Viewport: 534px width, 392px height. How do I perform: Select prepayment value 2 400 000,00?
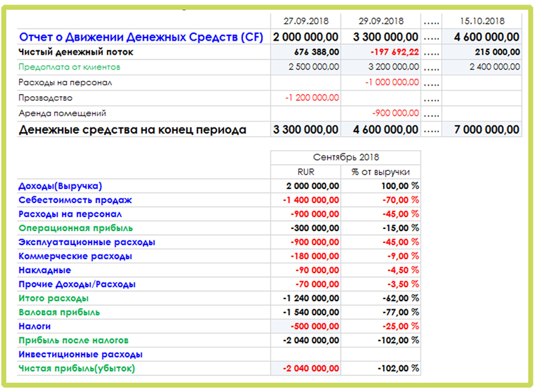point(481,67)
